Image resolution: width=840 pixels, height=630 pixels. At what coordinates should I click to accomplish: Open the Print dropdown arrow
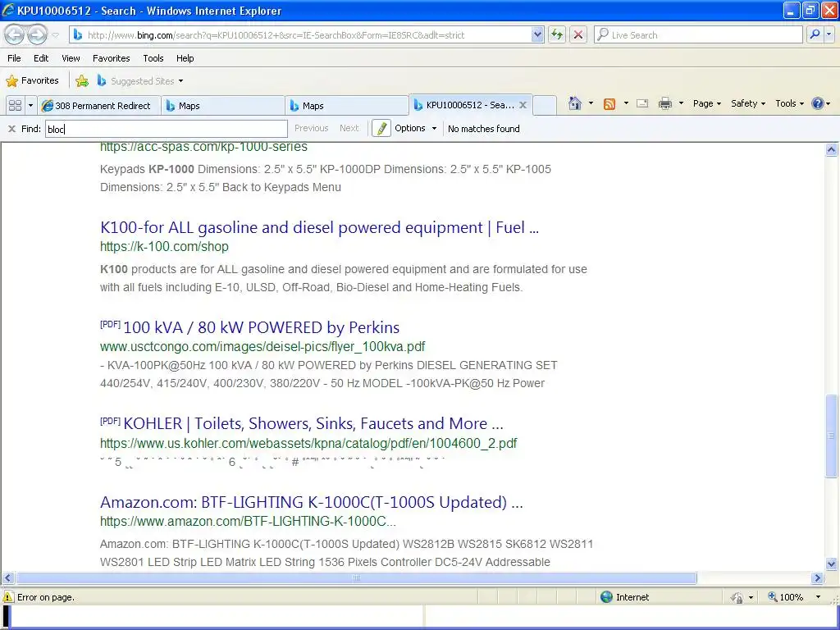[681, 103]
